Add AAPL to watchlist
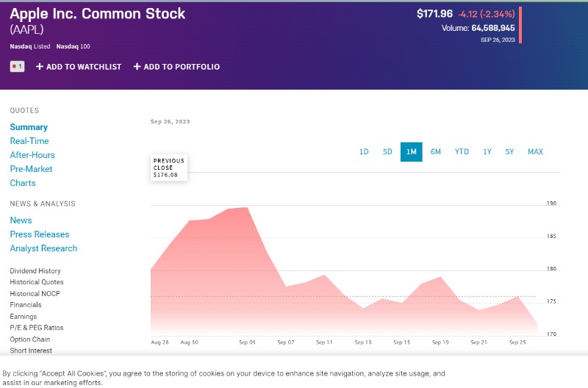This screenshot has height=388, width=588. click(79, 67)
